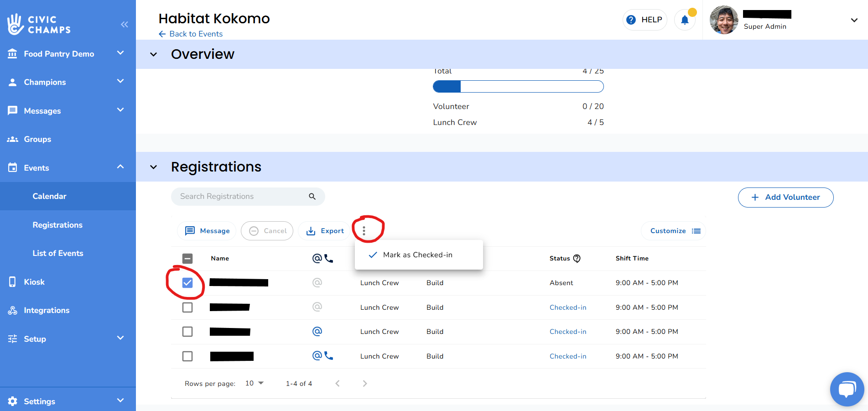Click the Cancel registration button

click(267, 231)
